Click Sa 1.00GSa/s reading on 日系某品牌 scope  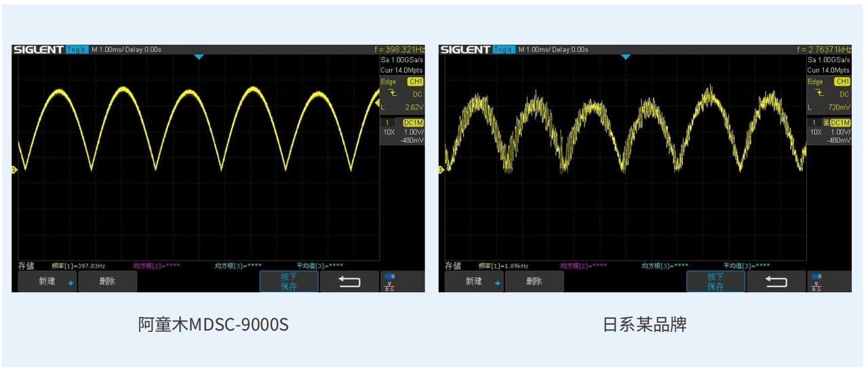pyautogui.click(x=829, y=60)
